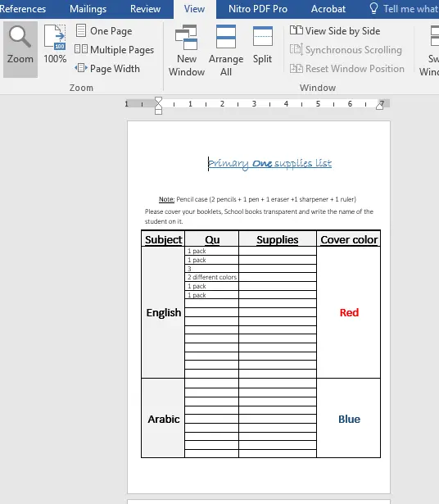Click the Primary One supplies list title
This screenshot has width=439, height=504.
point(269,164)
